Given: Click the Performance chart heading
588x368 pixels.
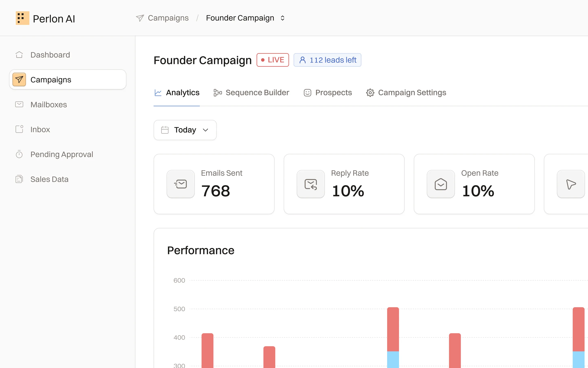Looking at the screenshot, I should click(201, 250).
